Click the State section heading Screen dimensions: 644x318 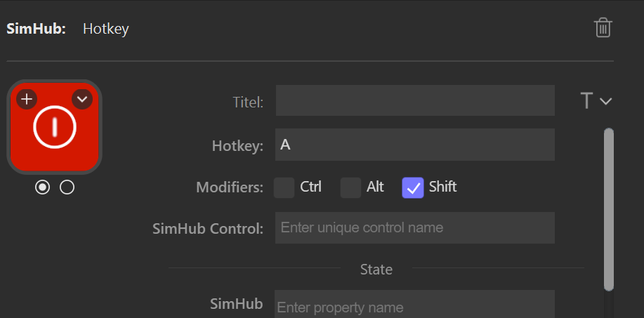click(376, 269)
